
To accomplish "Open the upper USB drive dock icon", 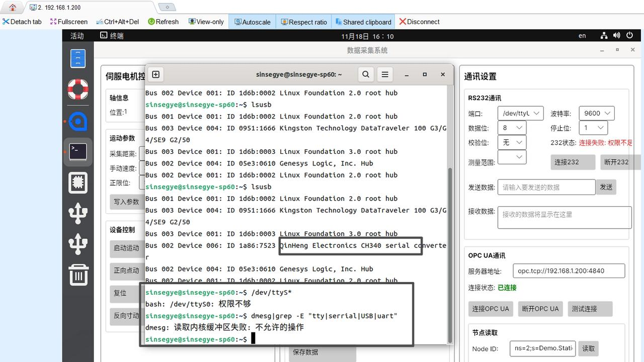I will pyautogui.click(x=78, y=213).
